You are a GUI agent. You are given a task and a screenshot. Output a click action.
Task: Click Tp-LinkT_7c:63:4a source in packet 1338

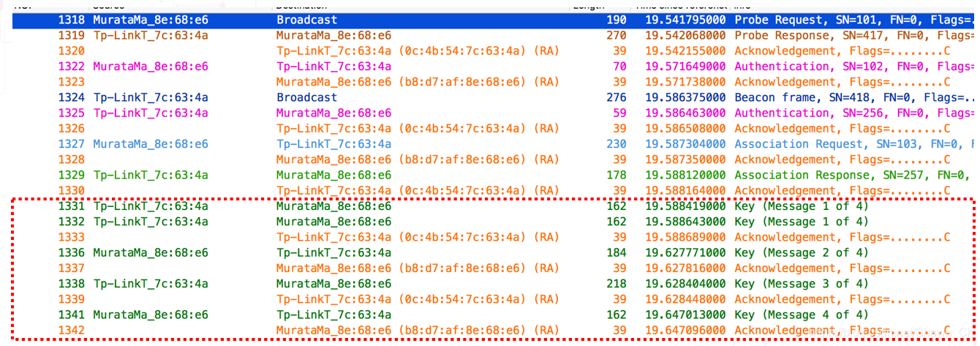[x=151, y=284]
